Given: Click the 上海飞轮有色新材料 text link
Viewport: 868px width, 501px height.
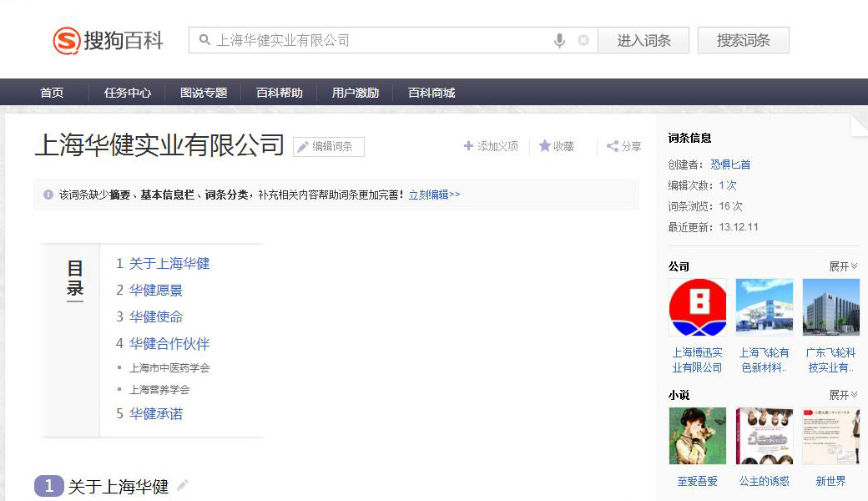Looking at the screenshot, I should click(x=765, y=360).
